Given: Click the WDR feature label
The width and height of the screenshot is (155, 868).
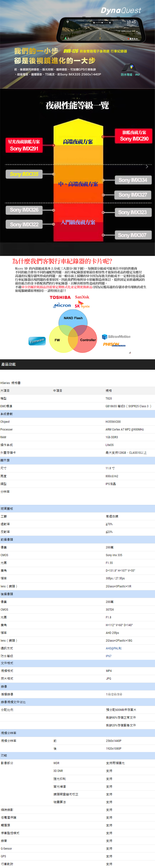Looking at the screenshot, I should (56, 763).
